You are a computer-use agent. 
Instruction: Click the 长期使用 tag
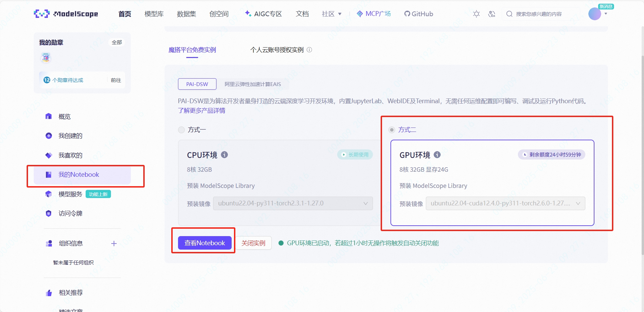(355, 155)
